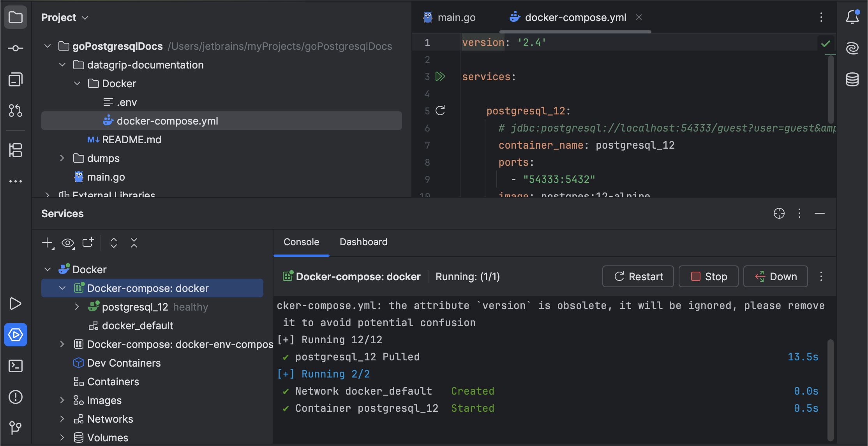Image resolution: width=868 pixels, height=446 pixels.
Task: Open the Terminal tool window
Action: click(x=16, y=366)
